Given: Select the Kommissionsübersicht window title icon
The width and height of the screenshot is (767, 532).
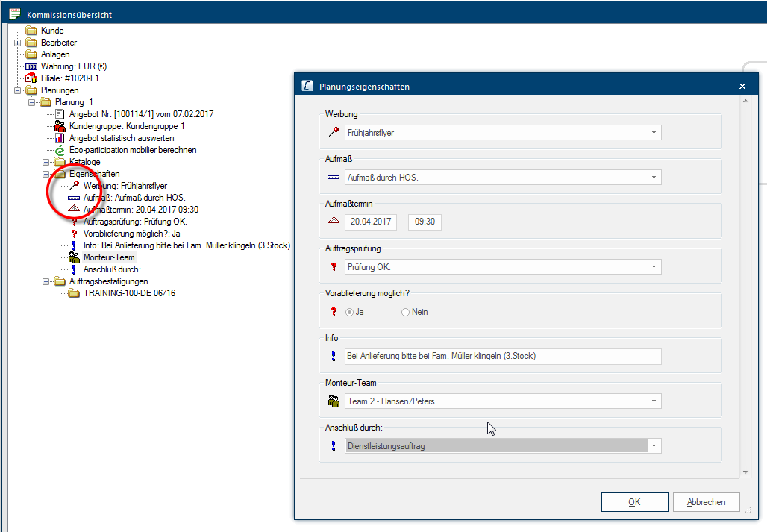Looking at the screenshot, I should (15, 13).
